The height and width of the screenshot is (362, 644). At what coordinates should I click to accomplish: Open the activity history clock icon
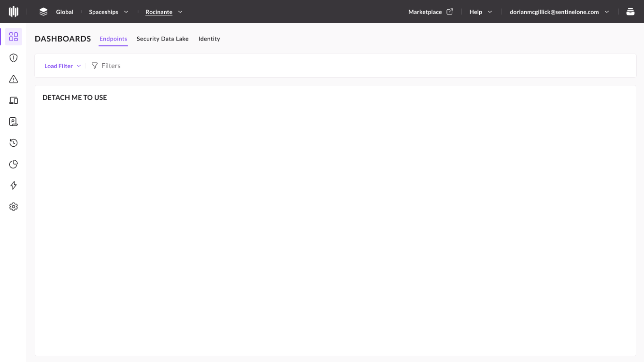14,143
